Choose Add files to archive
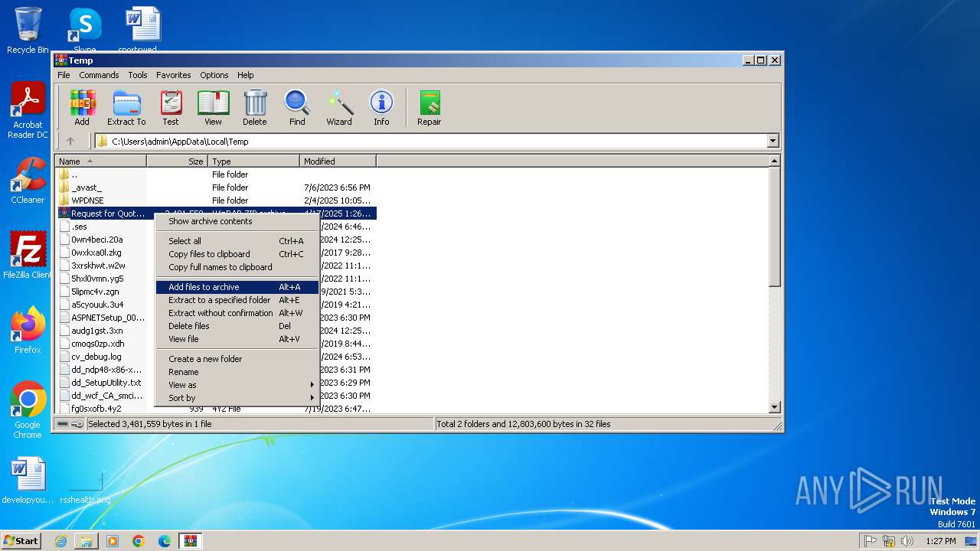 237,287
